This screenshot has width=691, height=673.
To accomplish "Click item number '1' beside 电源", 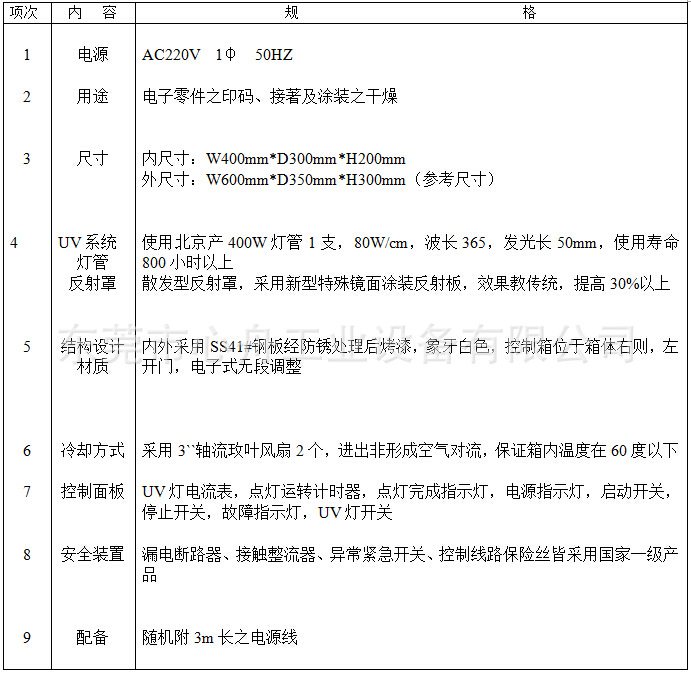I will (27, 55).
